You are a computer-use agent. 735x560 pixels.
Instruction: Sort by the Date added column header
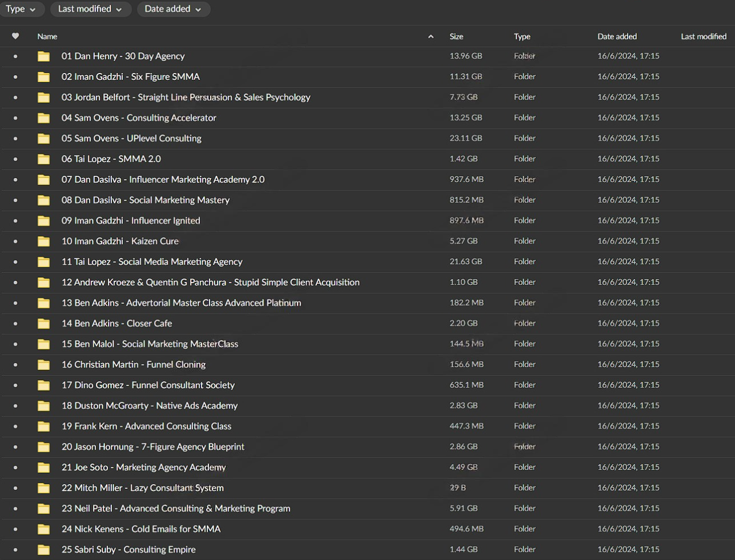(x=617, y=36)
